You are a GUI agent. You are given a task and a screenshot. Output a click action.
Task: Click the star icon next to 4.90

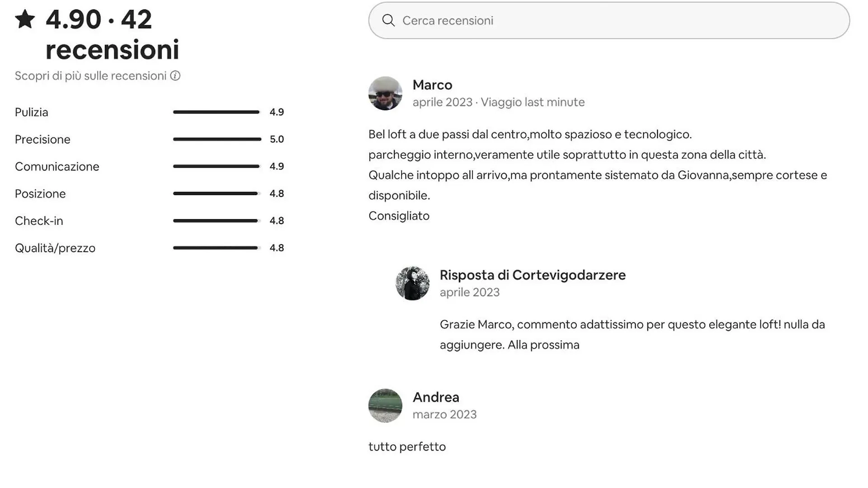point(25,19)
